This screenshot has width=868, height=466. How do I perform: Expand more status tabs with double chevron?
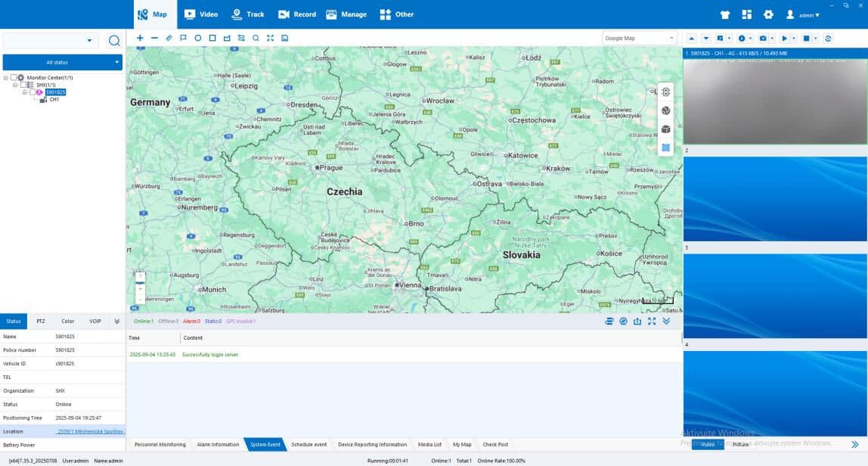click(116, 322)
